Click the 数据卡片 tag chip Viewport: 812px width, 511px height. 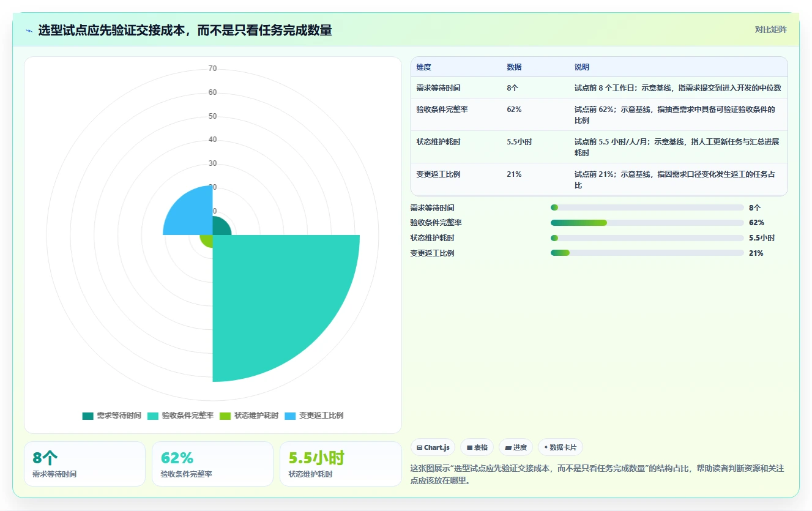[x=560, y=447]
